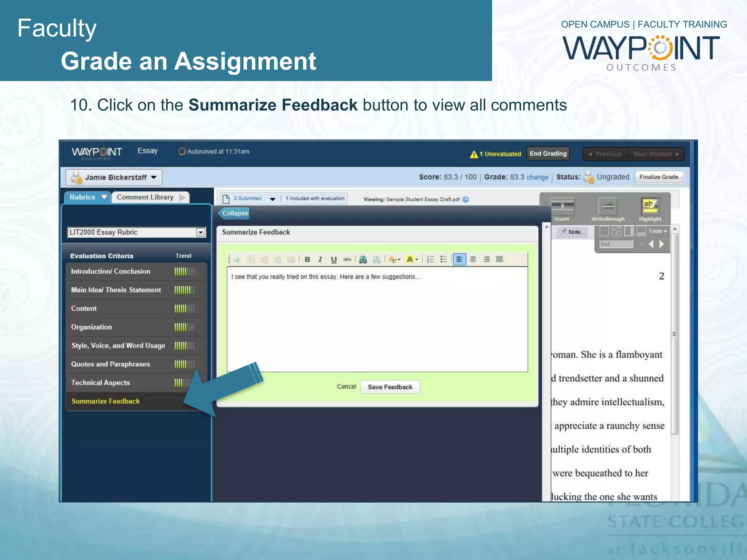
Task: Insert a numbered list
Action: point(430,259)
